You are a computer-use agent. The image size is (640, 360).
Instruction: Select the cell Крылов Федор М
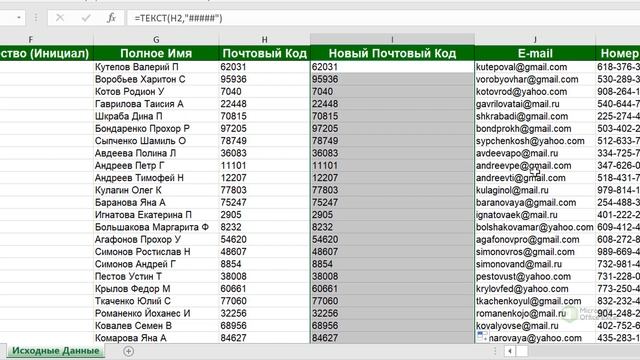(156, 289)
